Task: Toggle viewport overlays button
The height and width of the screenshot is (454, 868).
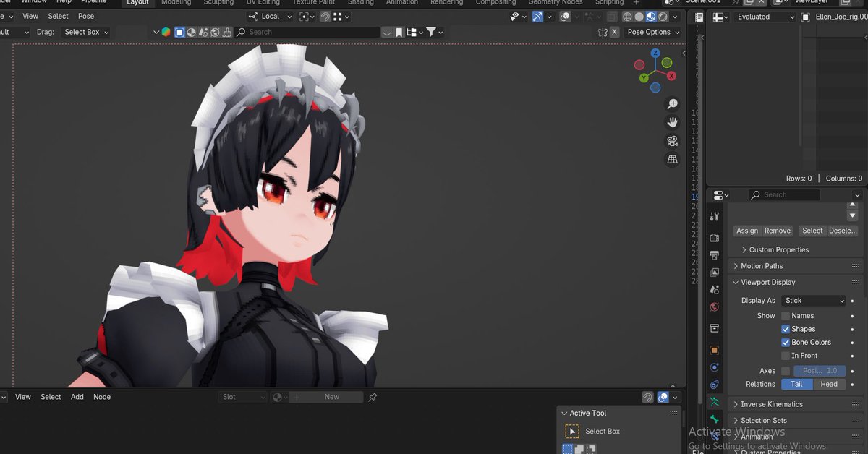Action: [565, 17]
